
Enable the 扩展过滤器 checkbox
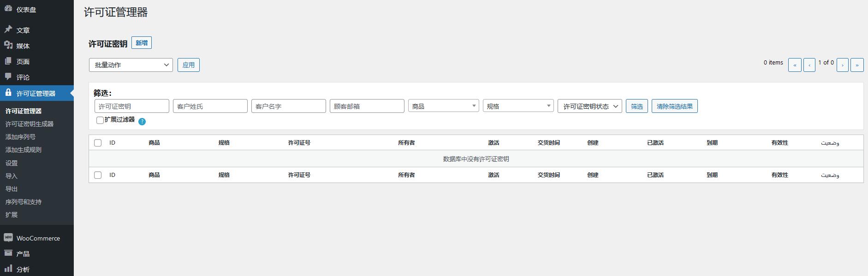coord(100,120)
